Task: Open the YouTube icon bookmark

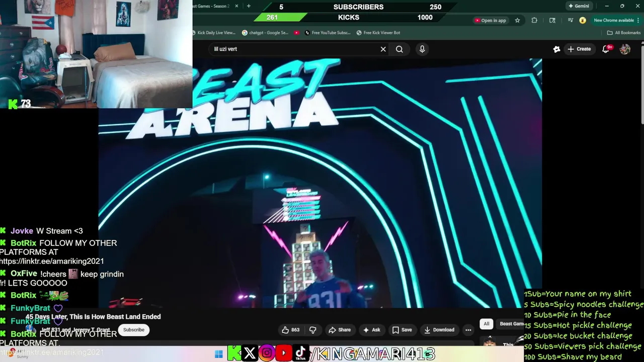Action: click(x=297, y=33)
